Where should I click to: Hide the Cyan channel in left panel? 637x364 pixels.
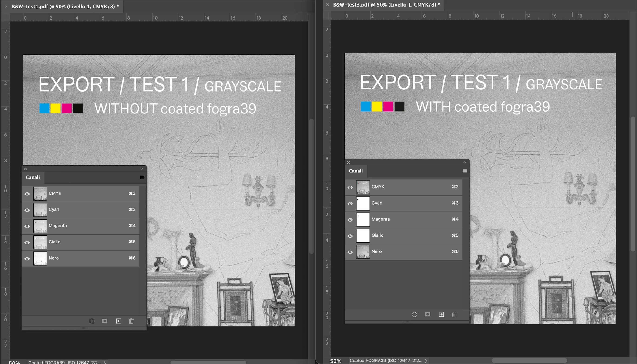27,210
